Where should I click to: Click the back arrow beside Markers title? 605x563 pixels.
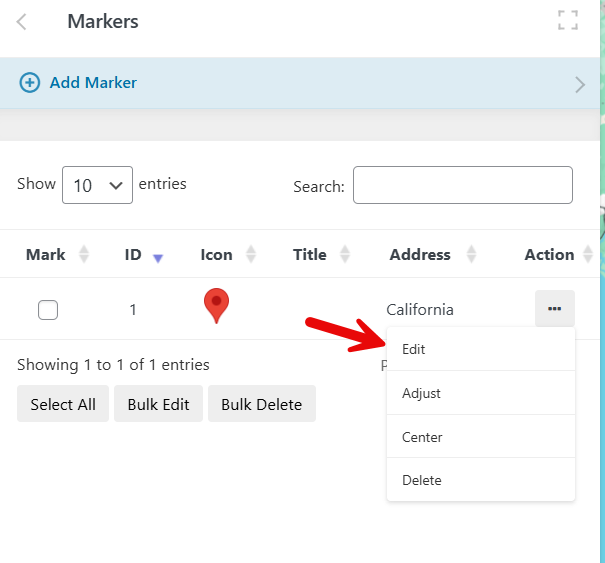[22, 22]
